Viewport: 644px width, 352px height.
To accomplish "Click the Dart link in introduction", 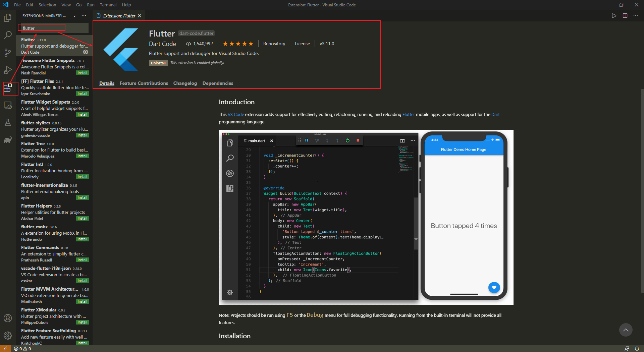I will click(495, 114).
